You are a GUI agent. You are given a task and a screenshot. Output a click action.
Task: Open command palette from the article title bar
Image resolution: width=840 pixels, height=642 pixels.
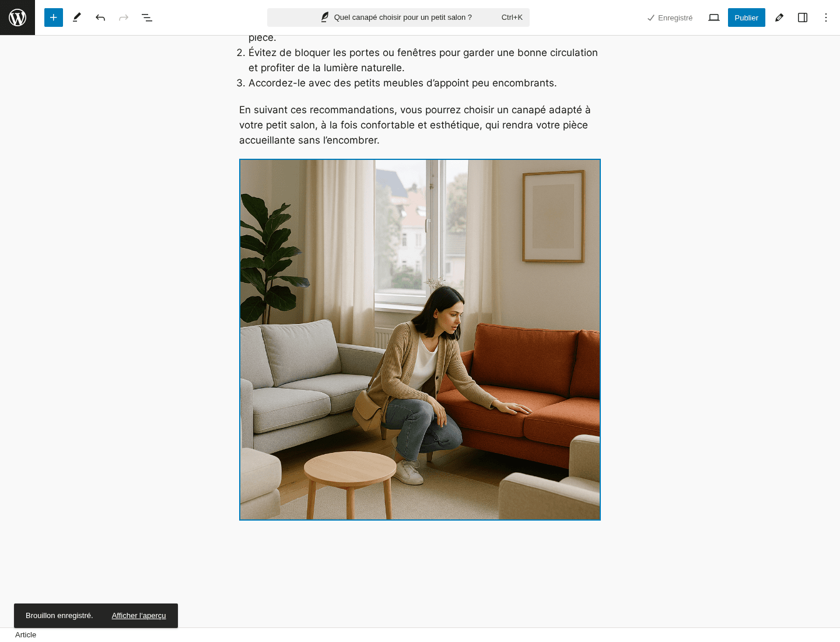pyautogui.click(x=398, y=18)
